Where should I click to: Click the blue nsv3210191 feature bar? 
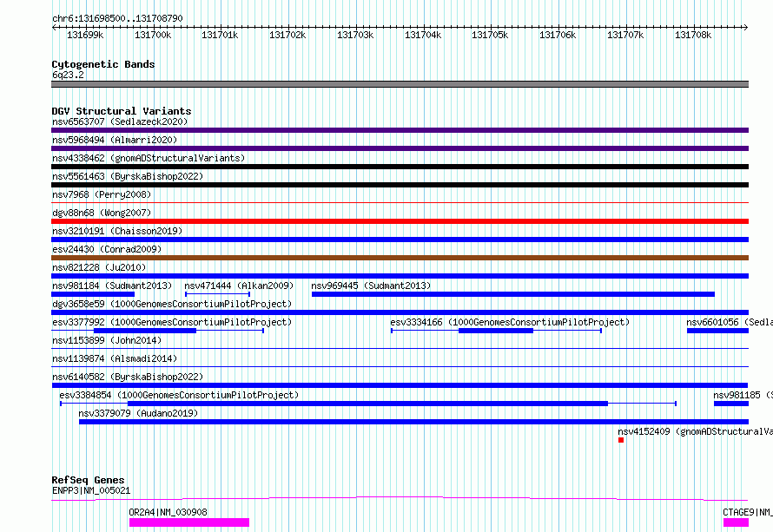click(400, 240)
